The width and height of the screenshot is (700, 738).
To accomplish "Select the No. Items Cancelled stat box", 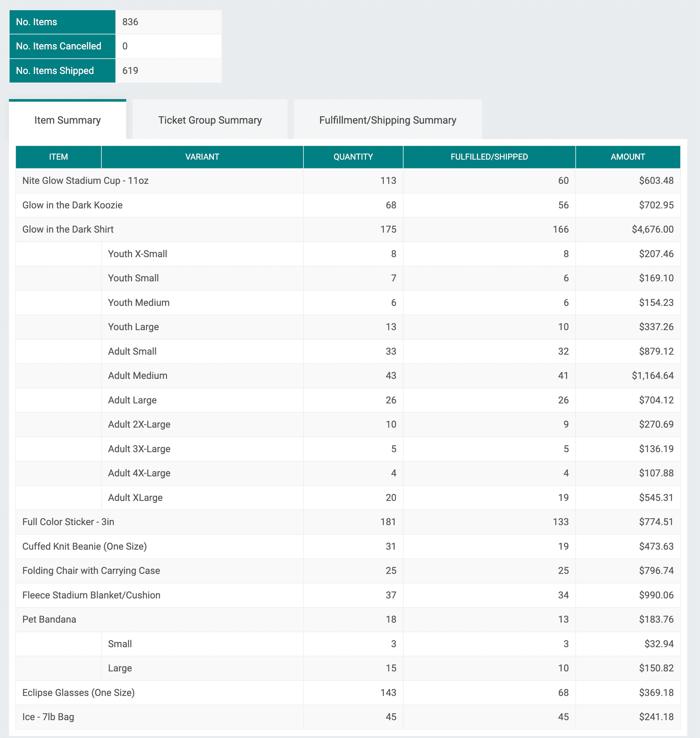I will tap(59, 46).
